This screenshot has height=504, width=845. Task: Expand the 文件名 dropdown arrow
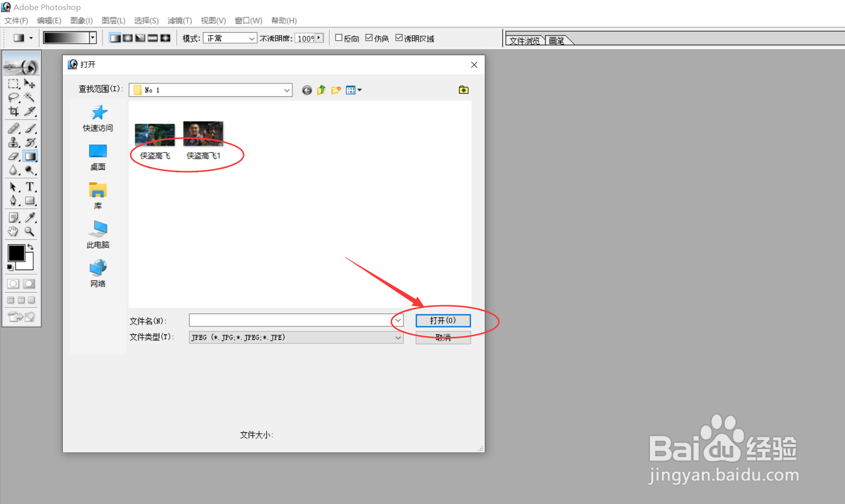click(398, 320)
